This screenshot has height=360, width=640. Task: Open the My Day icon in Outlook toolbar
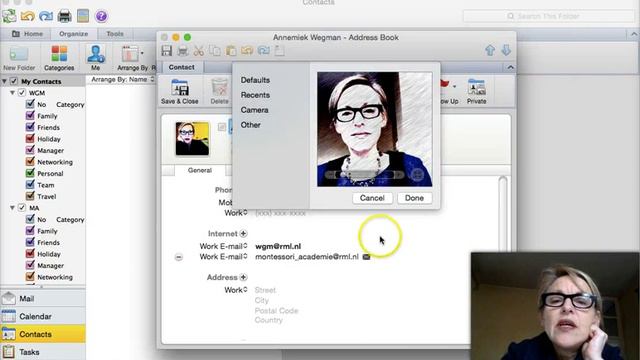point(83,16)
